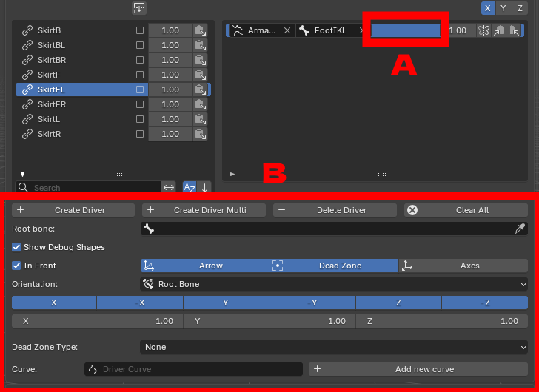Viewport: 539px width, 392px height.
Task: Uncheck the In Front option
Action: [x=16, y=266]
